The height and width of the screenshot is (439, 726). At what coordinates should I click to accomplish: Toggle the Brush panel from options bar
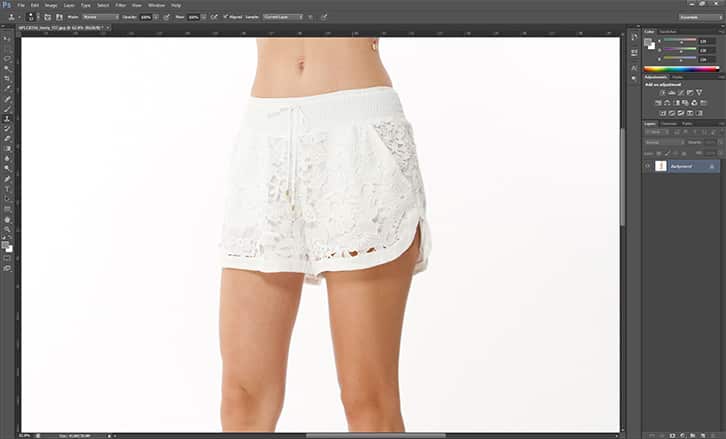pos(48,17)
